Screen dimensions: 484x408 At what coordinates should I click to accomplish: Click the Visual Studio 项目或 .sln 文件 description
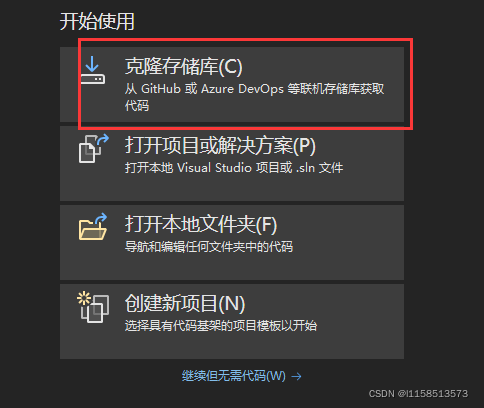tap(234, 168)
